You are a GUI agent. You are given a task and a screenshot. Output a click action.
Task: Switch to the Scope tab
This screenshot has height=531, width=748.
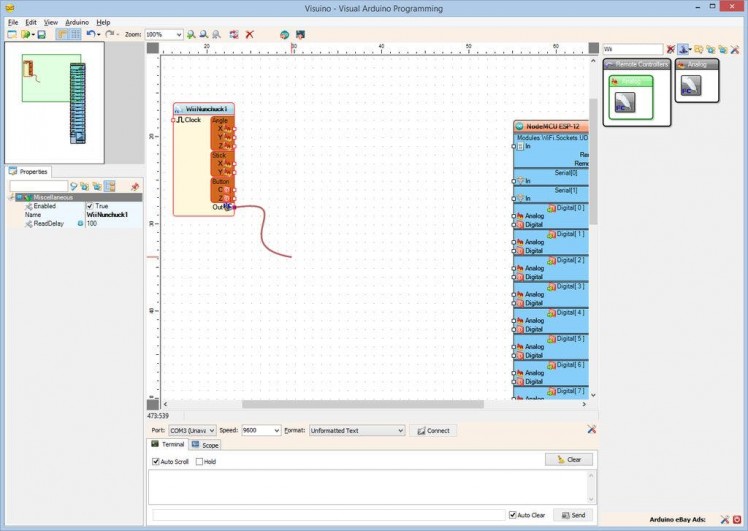click(205, 445)
